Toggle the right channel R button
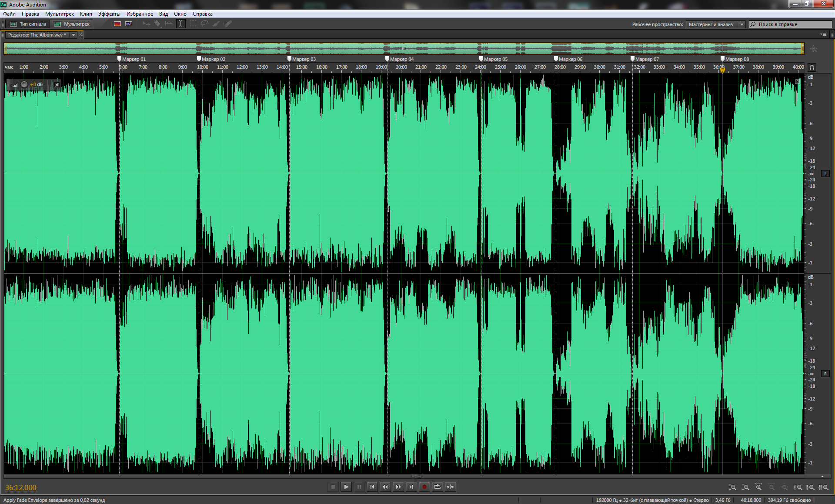The height and width of the screenshot is (504, 835). 825,374
